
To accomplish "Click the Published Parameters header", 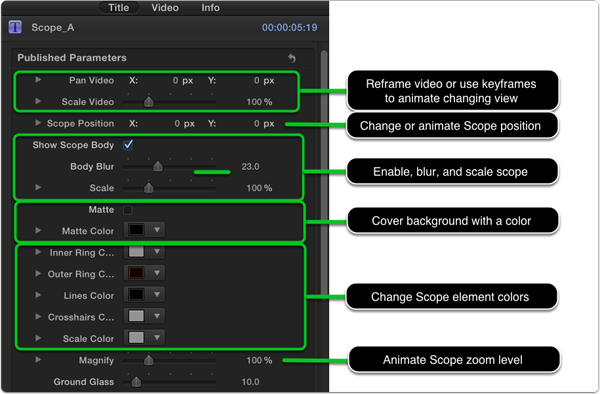I will tap(72, 58).
